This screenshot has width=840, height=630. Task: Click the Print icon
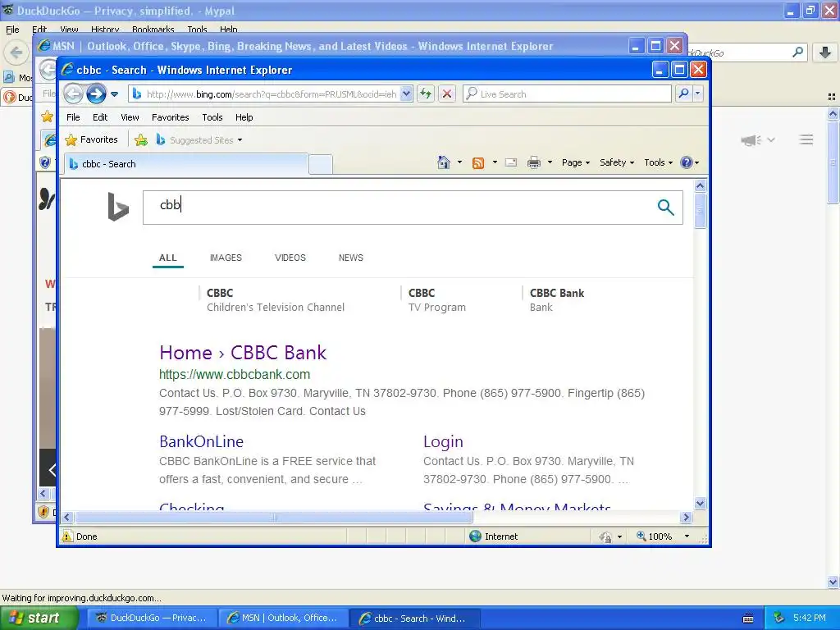(534, 163)
